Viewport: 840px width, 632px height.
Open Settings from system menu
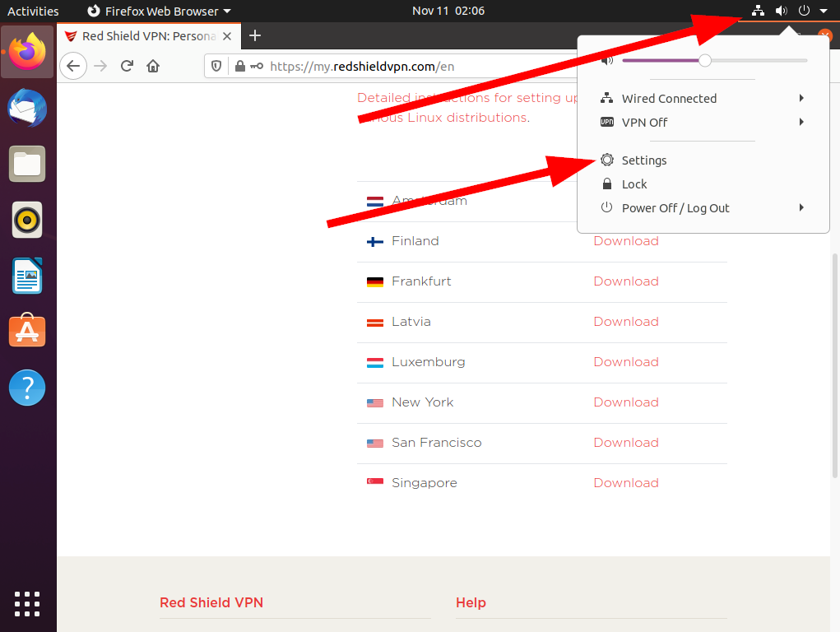click(643, 160)
